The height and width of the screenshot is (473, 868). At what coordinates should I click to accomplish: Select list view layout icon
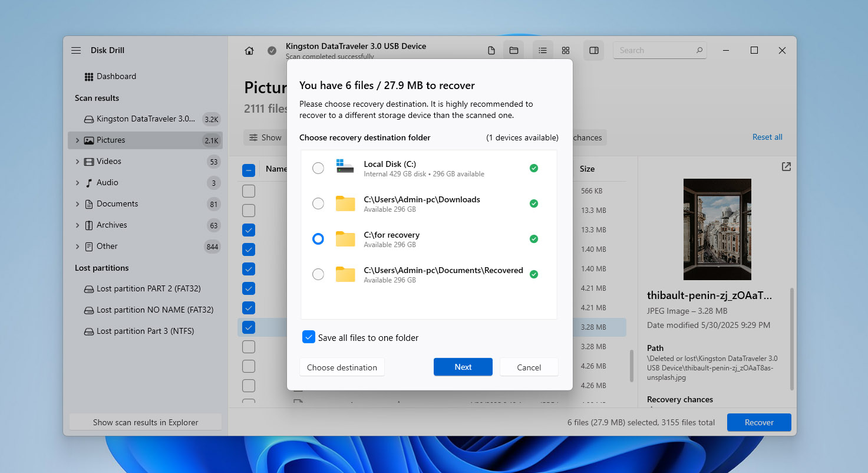coord(543,51)
